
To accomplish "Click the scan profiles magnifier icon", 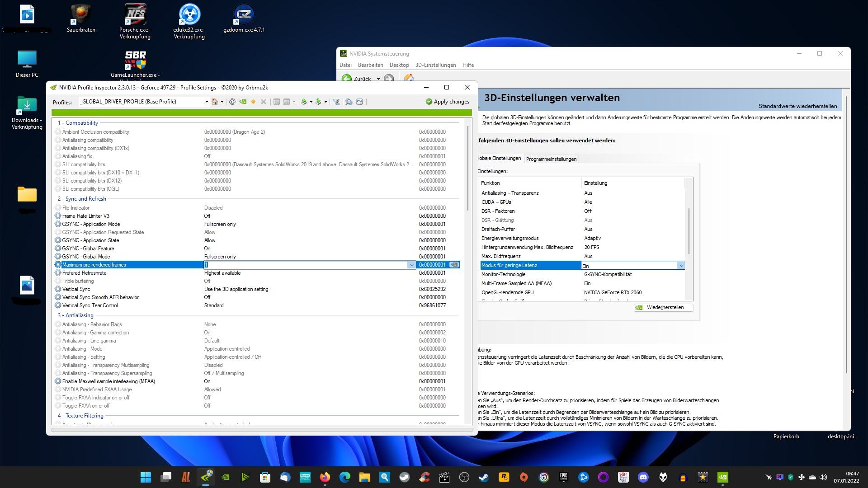I will coord(349,102).
